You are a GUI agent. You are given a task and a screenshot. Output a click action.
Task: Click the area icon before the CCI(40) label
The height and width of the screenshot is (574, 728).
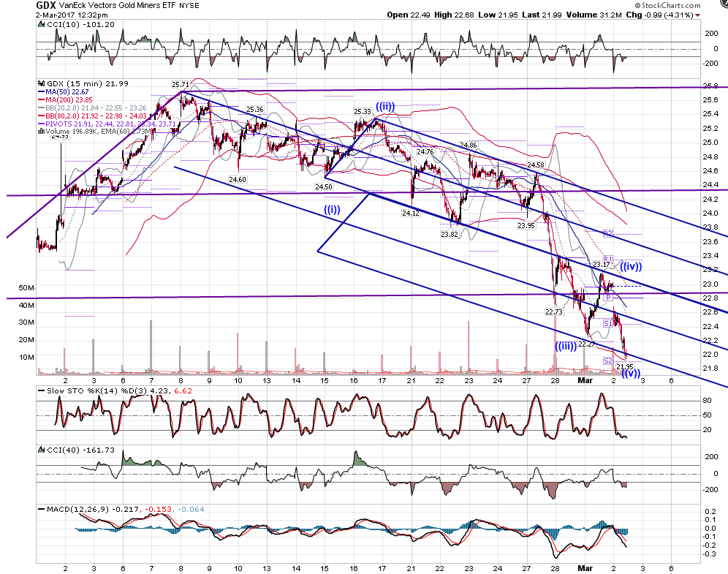tap(42, 450)
